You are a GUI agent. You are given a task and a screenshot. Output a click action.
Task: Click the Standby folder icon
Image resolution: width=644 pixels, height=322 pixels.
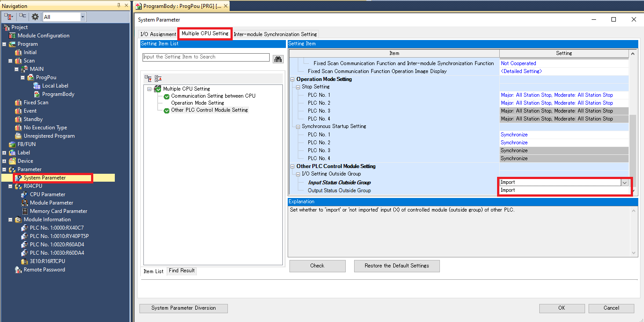click(x=18, y=119)
